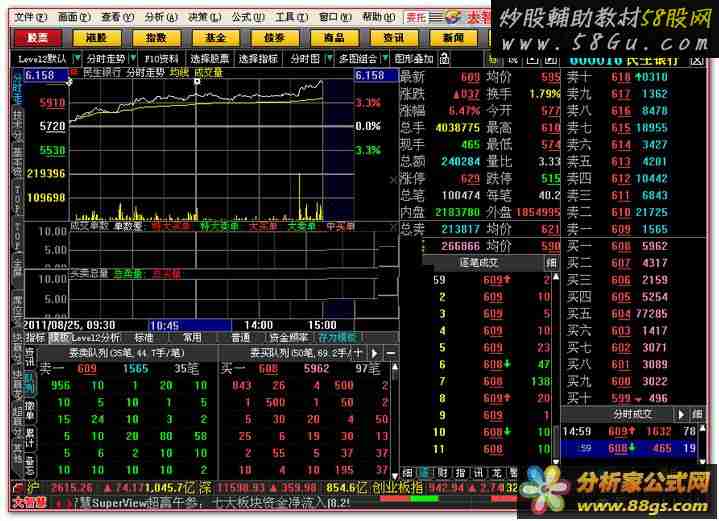Select the highlighted cyan template tab
The image size is (719, 521).
pyautogui.click(x=337, y=338)
